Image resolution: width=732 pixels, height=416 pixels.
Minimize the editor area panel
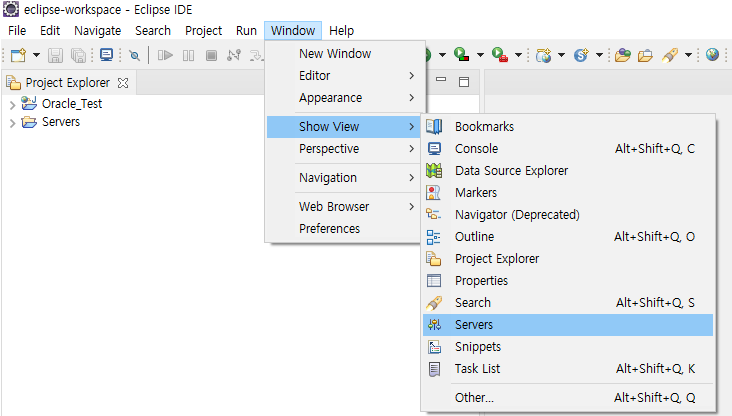click(x=441, y=80)
